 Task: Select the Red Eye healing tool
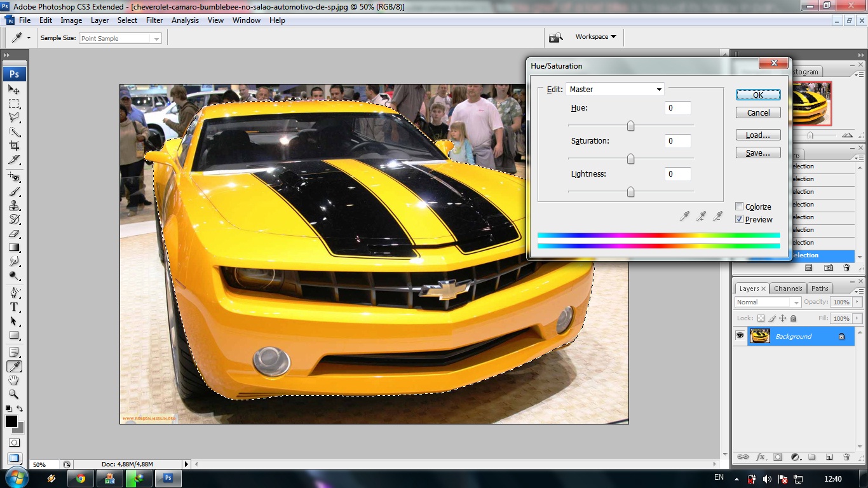tap(14, 178)
